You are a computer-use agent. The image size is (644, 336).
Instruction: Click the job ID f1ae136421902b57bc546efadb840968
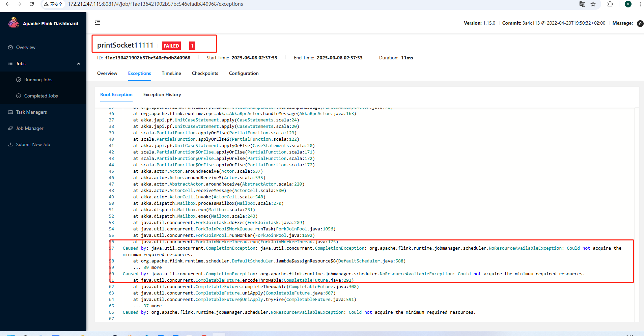148,58
